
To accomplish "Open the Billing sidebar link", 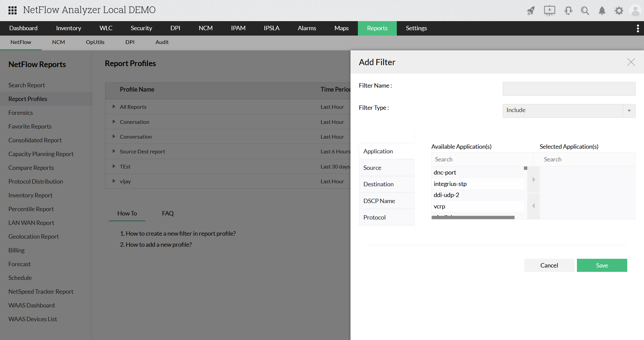I will pyautogui.click(x=16, y=250).
